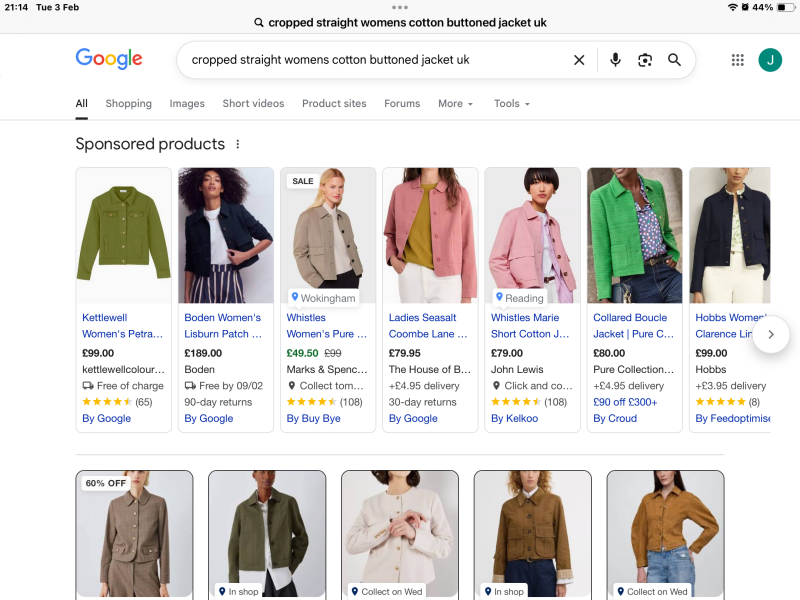Image resolution: width=800 pixels, height=600 pixels.
Task: Click '90-day returns' under Boden
Action: click(218, 402)
